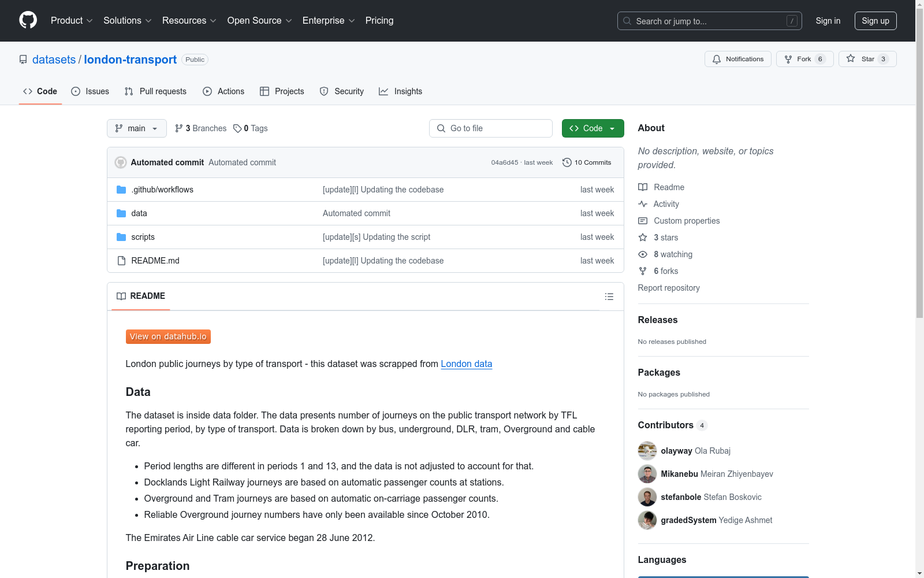Click the Report repository link
The width and height of the screenshot is (924, 578).
click(669, 288)
